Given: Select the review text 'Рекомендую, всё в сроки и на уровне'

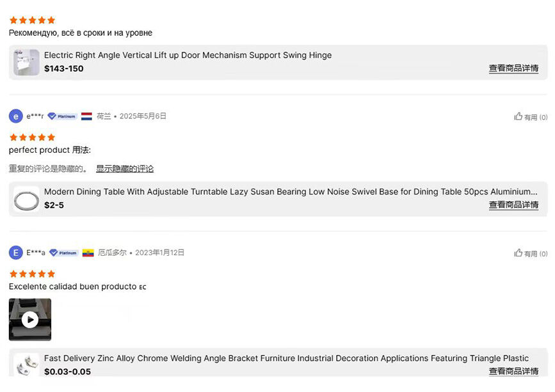Looking at the screenshot, I should click(x=81, y=33).
